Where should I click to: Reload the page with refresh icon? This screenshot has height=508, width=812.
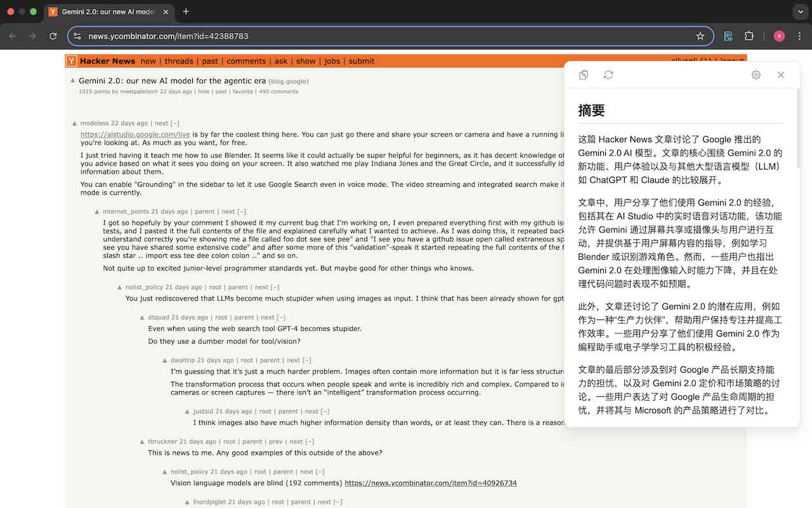click(53, 36)
